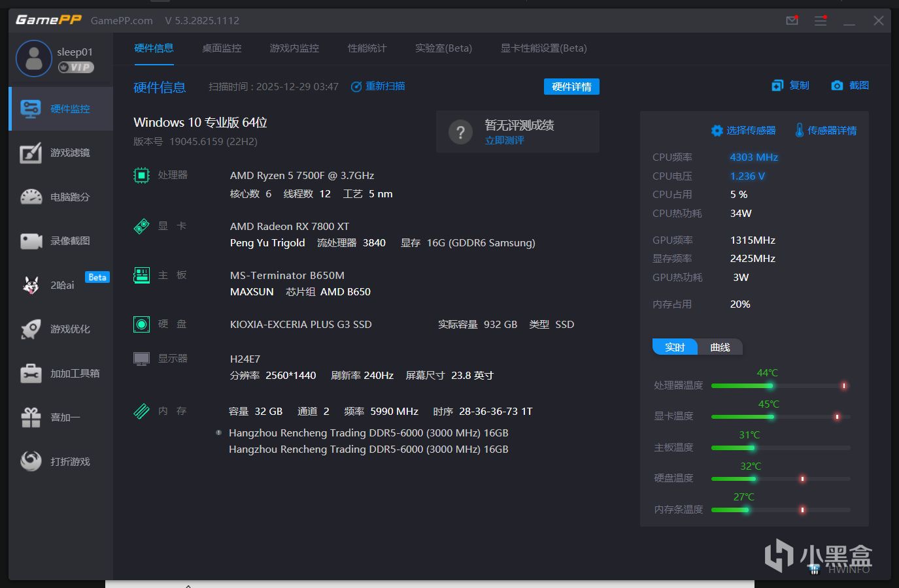Click the 选择传感器 gear icon
The height and width of the screenshot is (588, 899).
pos(717,131)
